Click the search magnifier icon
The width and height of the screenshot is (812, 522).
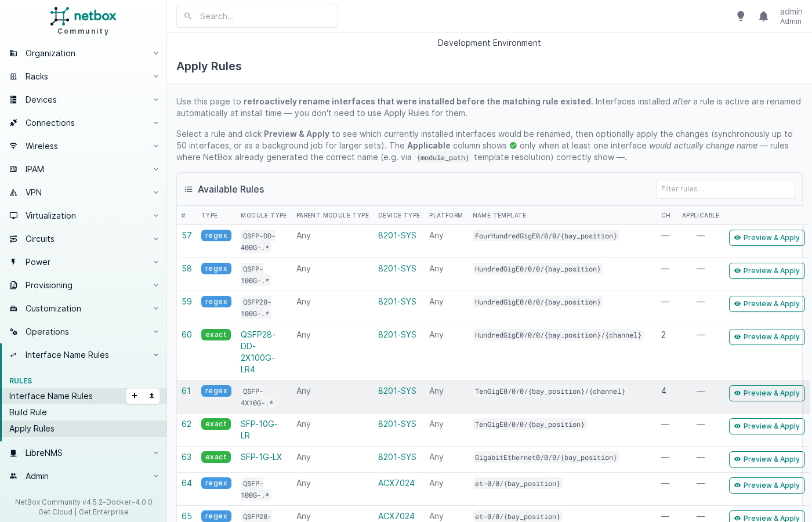click(188, 16)
